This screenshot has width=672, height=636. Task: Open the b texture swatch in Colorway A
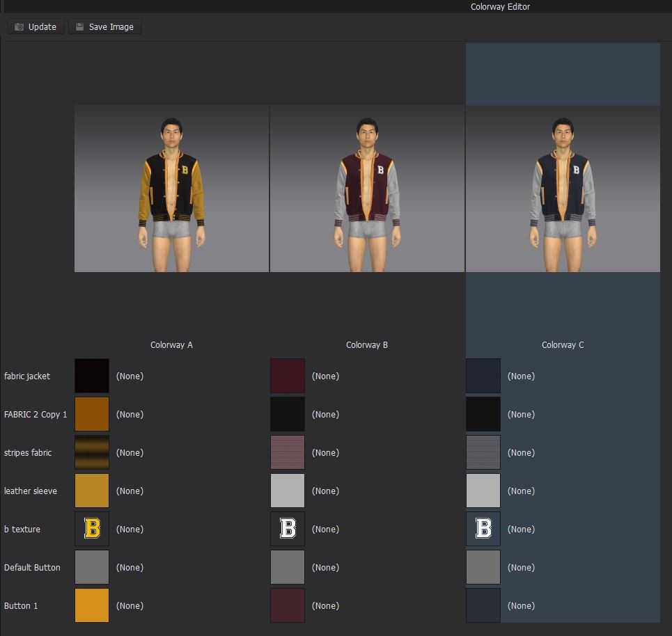[91, 529]
